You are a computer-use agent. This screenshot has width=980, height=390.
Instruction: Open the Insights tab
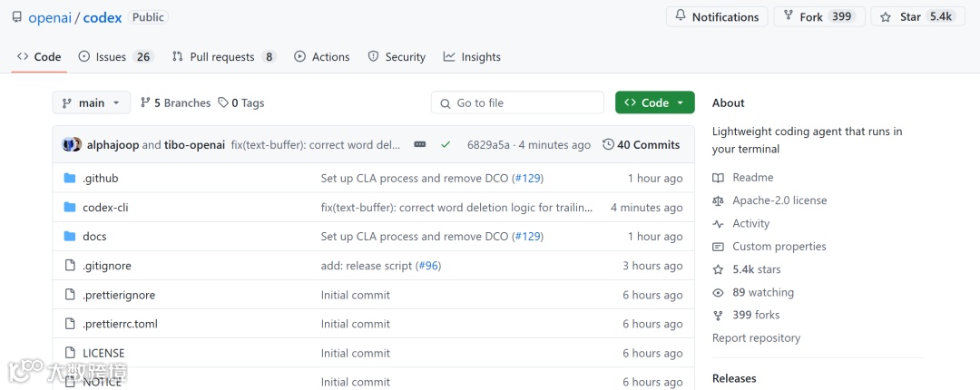[472, 57]
